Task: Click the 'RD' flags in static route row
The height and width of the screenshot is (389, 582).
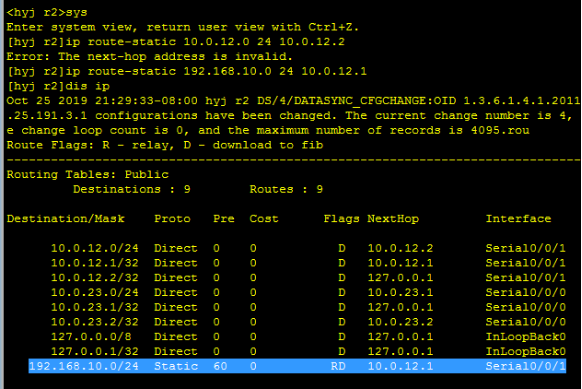Action: pos(338,366)
